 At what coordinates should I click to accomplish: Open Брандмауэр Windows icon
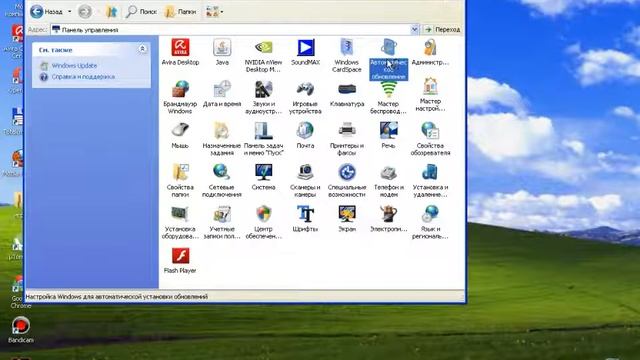coord(180,97)
